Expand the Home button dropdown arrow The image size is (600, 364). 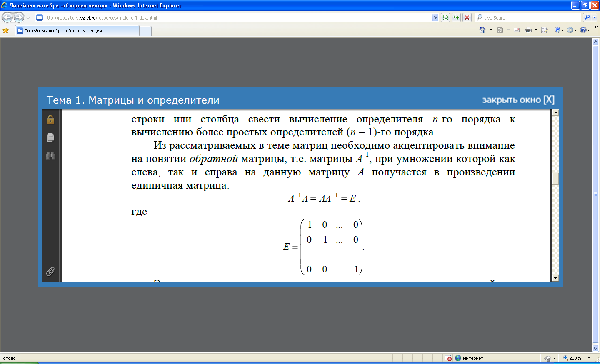point(490,30)
